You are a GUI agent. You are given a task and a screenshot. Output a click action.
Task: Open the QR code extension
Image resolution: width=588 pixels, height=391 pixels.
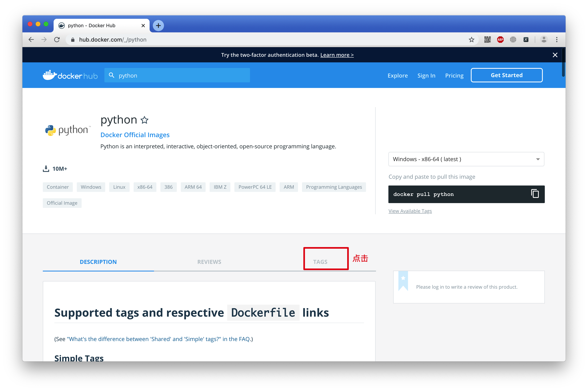(x=487, y=40)
